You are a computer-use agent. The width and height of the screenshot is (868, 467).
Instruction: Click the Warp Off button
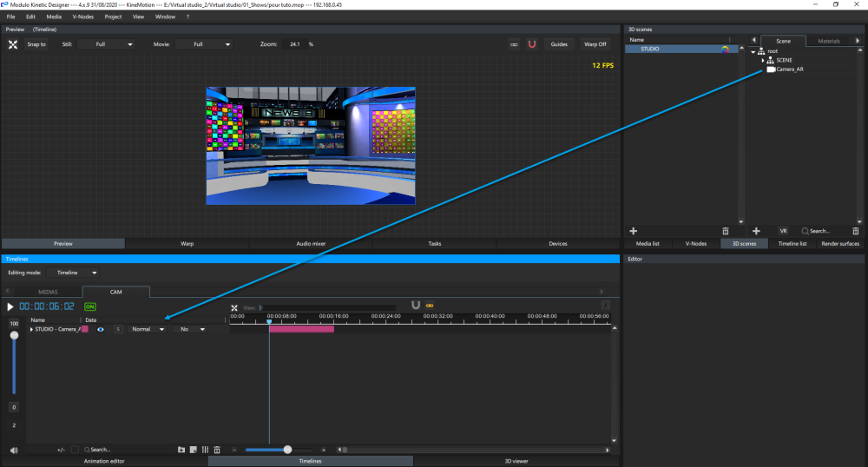click(595, 44)
